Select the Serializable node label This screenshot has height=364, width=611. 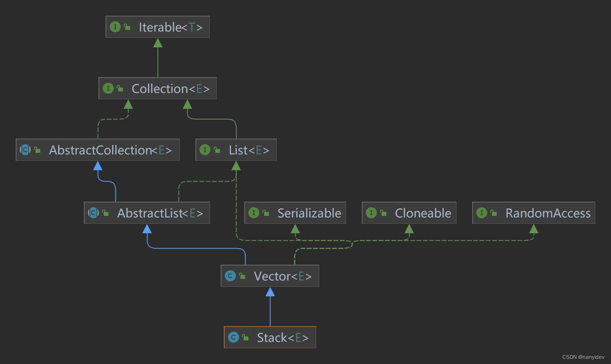coord(309,213)
